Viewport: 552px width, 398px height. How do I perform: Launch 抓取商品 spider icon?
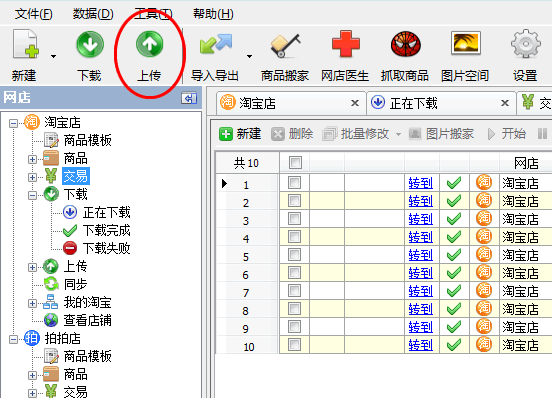[406, 44]
